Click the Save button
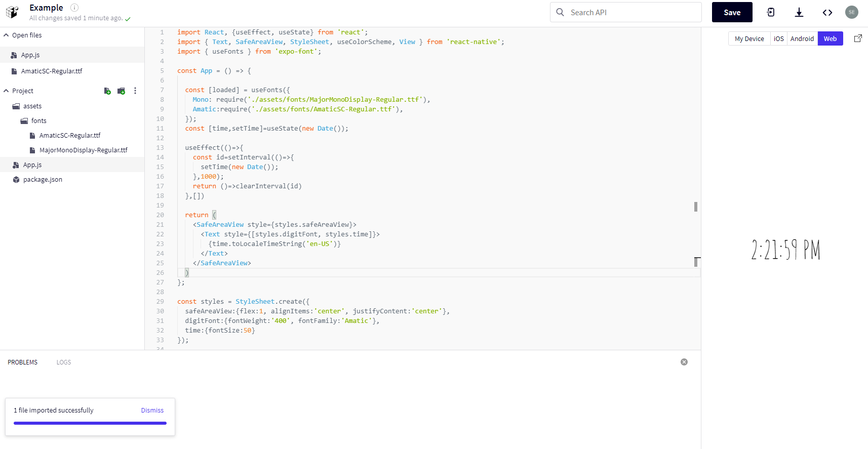This screenshot has width=868, height=449. coord(732,12)
